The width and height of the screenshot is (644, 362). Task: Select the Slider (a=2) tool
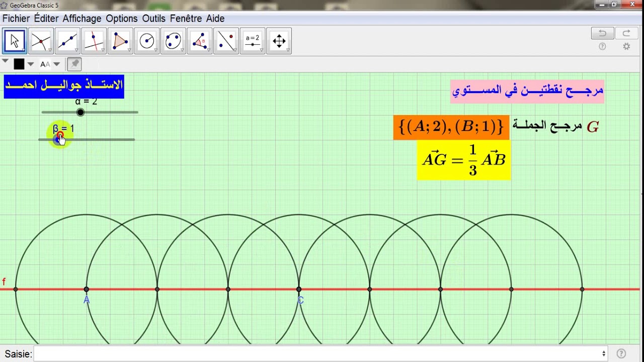pos(252,41)
